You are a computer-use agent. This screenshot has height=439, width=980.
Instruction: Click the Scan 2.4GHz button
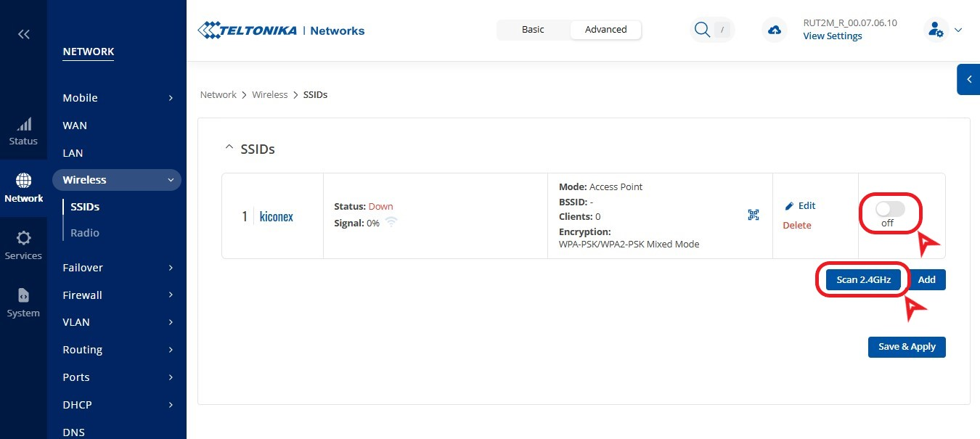863,279
